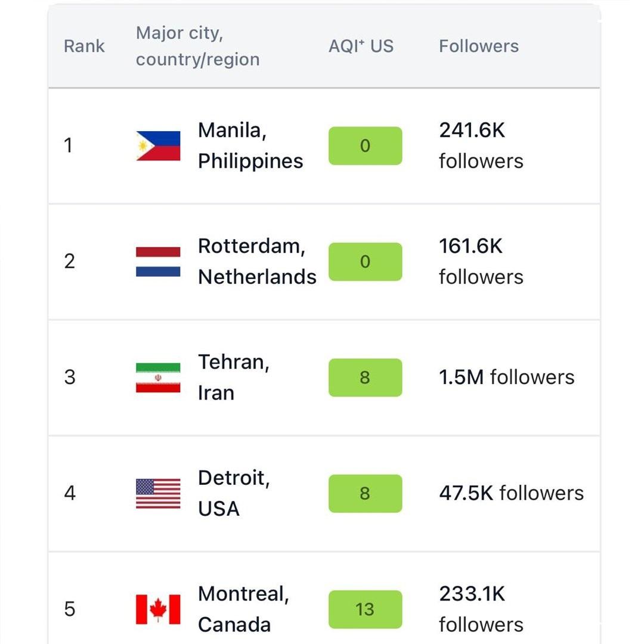Click the 241.6K followers count for Manila
The image size is (644, 644).
(x=481, y=145)
